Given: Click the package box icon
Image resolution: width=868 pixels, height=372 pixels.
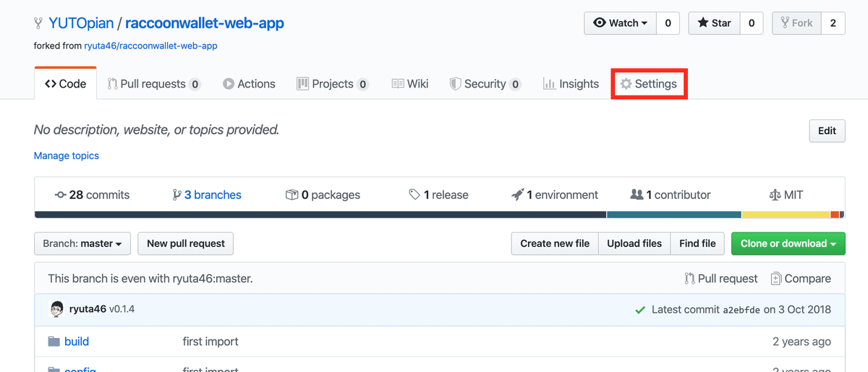Looking at the screenshot, I should tap(292, 195).
